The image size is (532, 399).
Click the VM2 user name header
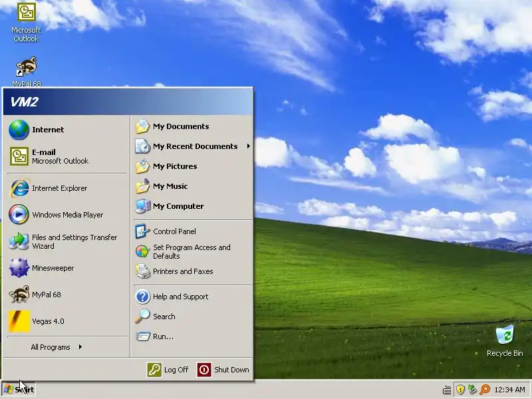(25, 102)
